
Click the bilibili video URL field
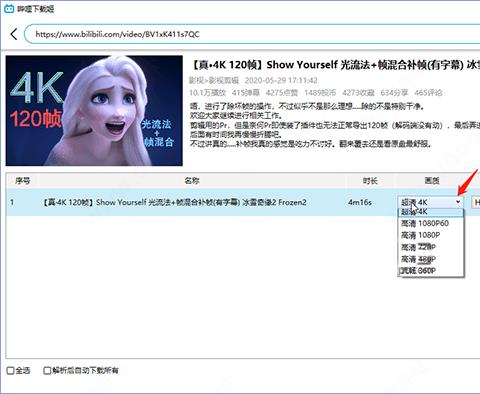[x=253, y=34]
